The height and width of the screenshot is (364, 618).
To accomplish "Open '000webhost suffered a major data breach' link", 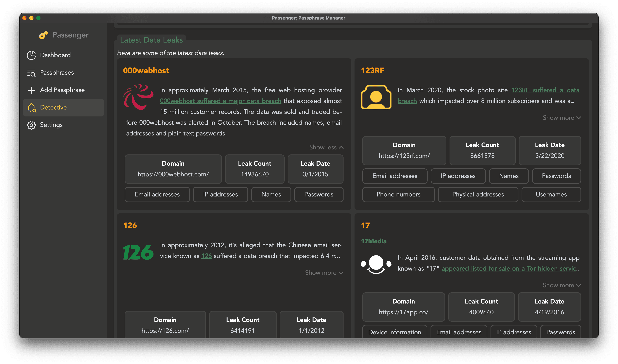I will pyautogui.click(x=221, y=101).
